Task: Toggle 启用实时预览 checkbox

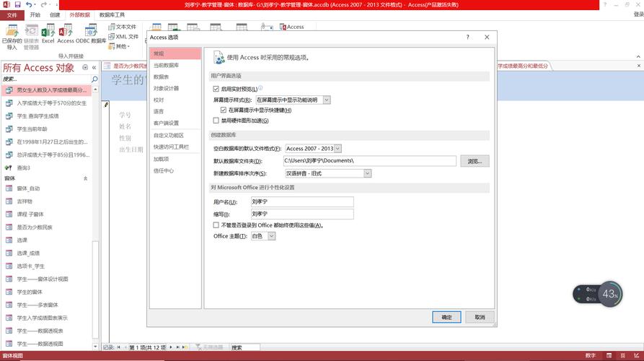Action: pyautogui.click(x=216, y=89)
